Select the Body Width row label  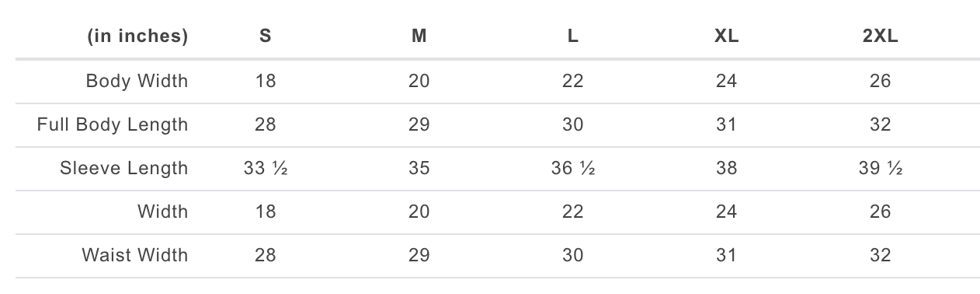pos(137,81)
